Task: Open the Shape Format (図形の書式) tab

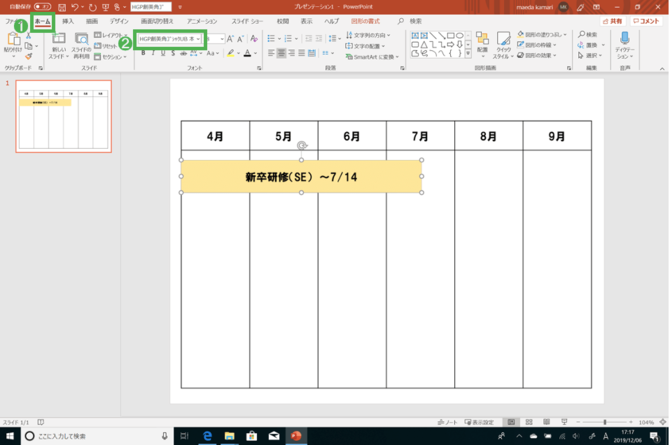Action: coord(365,21)
